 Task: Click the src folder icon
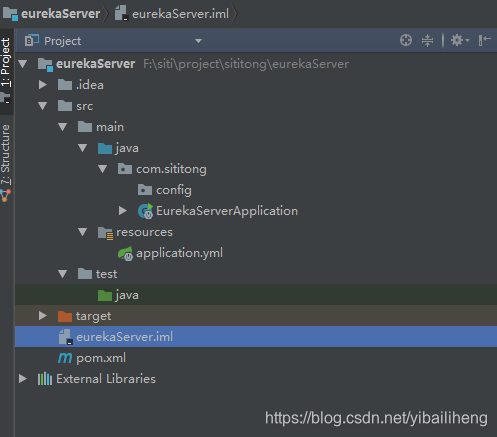pyautogui.click(x=65, y=106)
